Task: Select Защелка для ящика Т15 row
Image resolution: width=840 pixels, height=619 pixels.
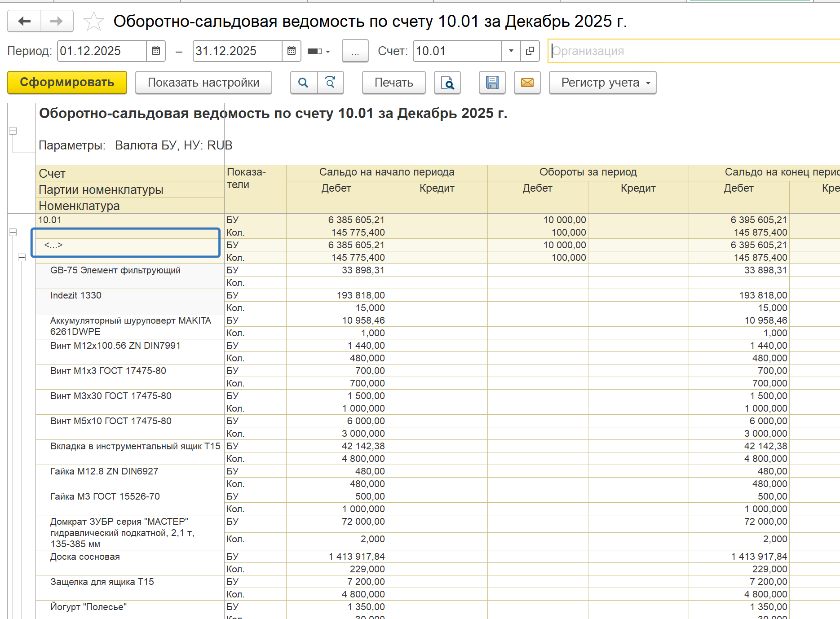Action: 130,588
